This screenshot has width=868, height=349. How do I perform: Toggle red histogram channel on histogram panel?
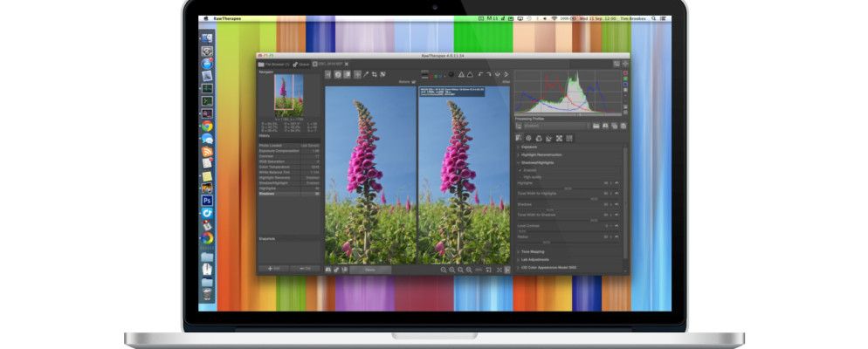coord(625,73)
